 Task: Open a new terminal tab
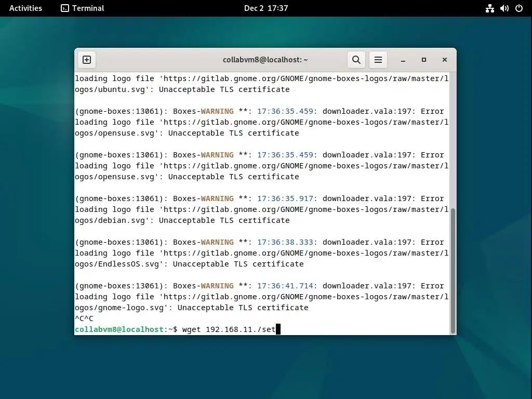pyautogui.click(x=87, y=60)
